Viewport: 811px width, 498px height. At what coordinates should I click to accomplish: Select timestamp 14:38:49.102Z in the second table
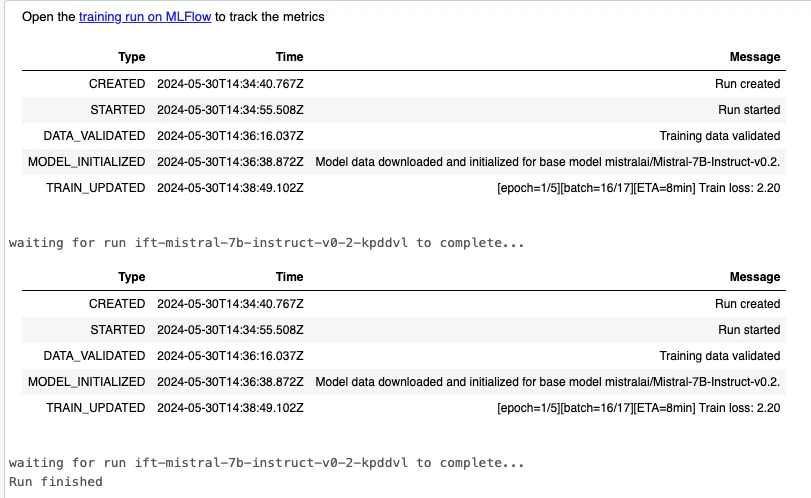[230, 408]
